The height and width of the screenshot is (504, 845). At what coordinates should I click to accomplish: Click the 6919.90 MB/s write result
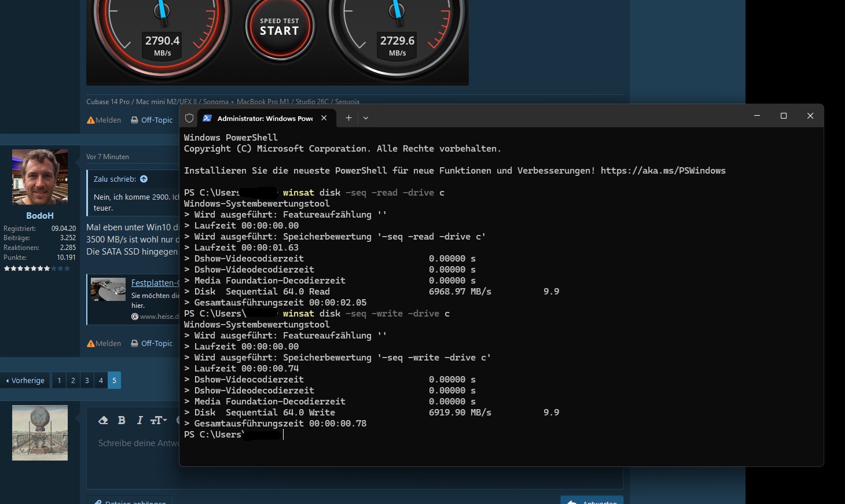(460, 413)
